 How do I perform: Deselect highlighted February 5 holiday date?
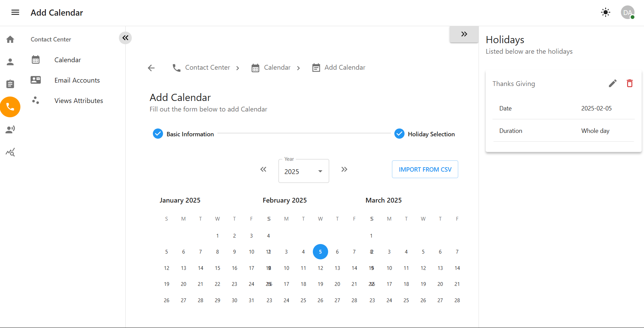coord(320,252)
